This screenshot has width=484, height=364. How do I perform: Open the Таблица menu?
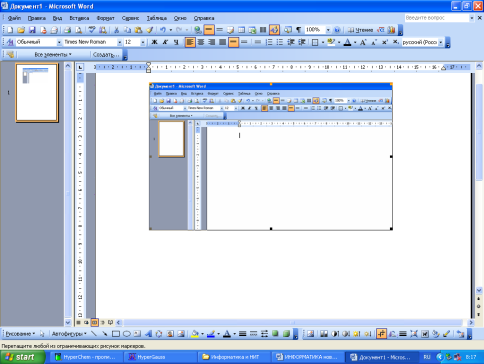coord(157,18)
